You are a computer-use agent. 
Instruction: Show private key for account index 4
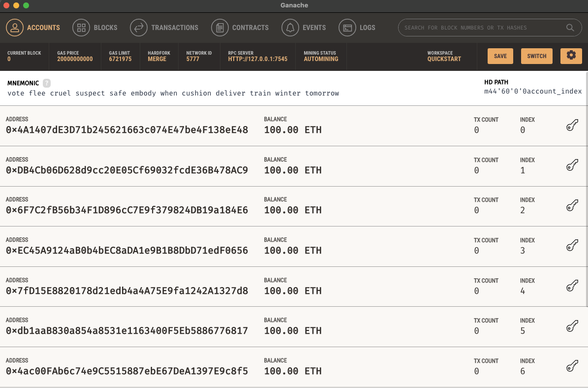click(572, 286)
